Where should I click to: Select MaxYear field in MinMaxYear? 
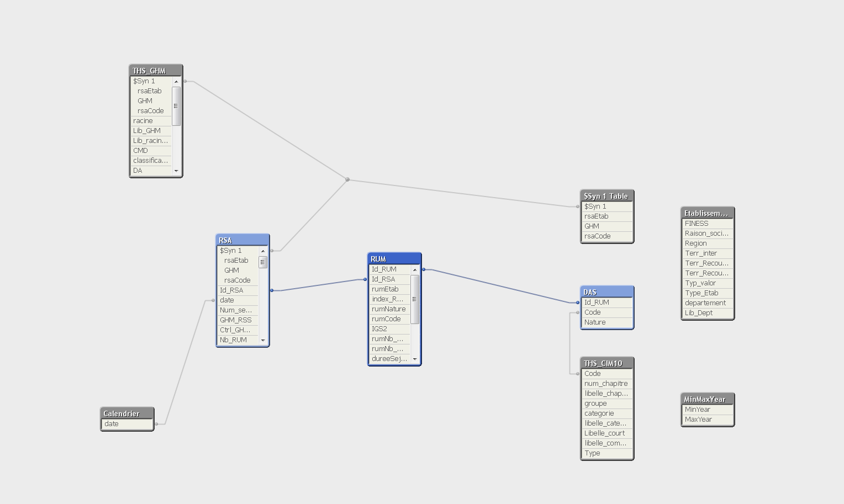[708, 420]
